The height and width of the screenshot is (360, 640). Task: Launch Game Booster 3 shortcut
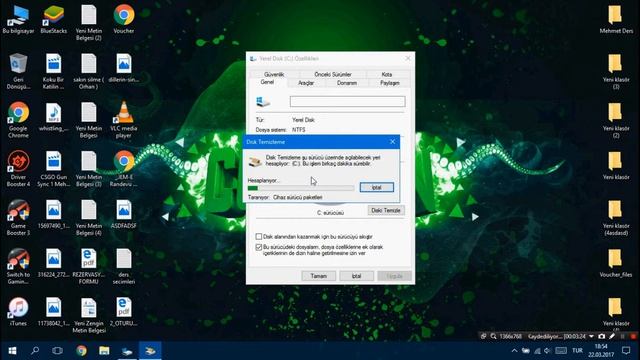pyautogui.click(x=18, y=218)
